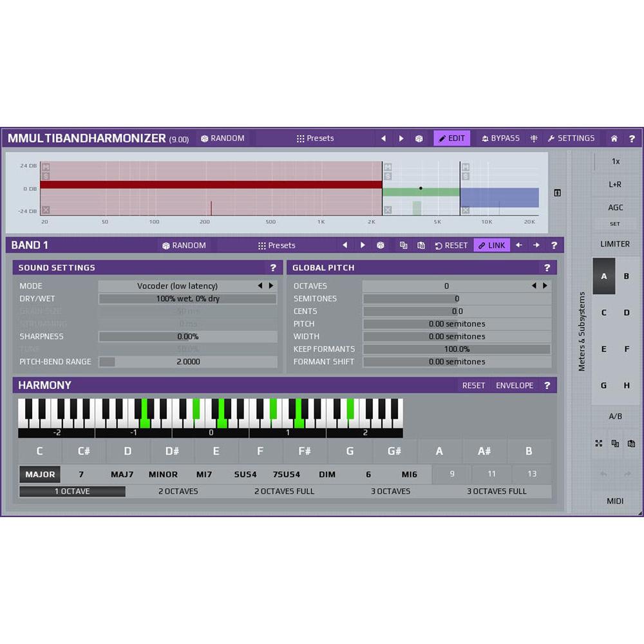Screen dimensions: 644x644
Task: Toggle Edit mode in the top bar
Action: pos(451,138)
